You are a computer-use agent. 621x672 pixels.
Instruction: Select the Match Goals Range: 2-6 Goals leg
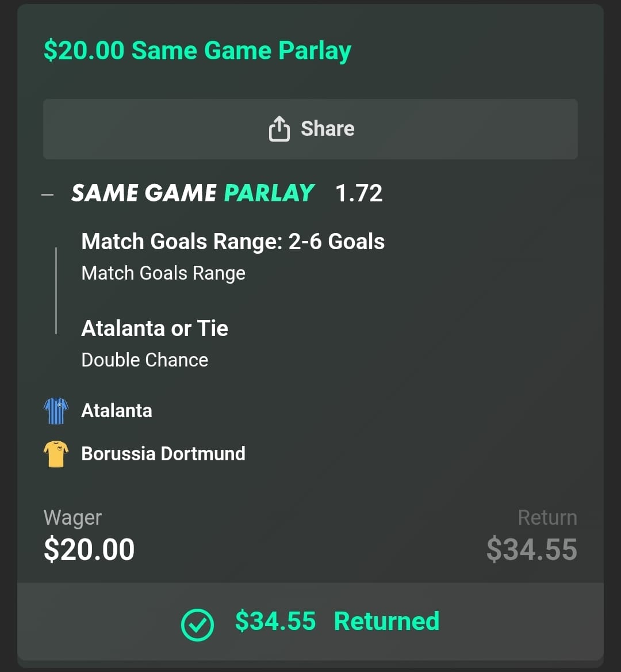click(x=233, y=242)
